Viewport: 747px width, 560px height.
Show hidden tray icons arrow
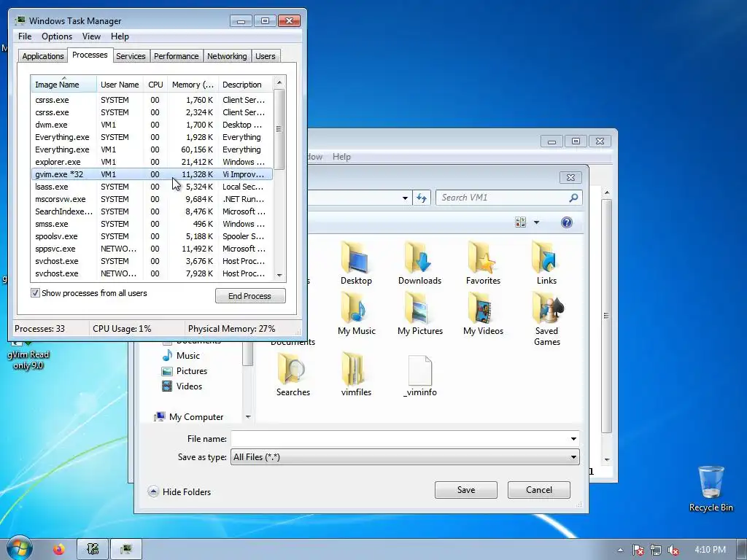point(620,550)
